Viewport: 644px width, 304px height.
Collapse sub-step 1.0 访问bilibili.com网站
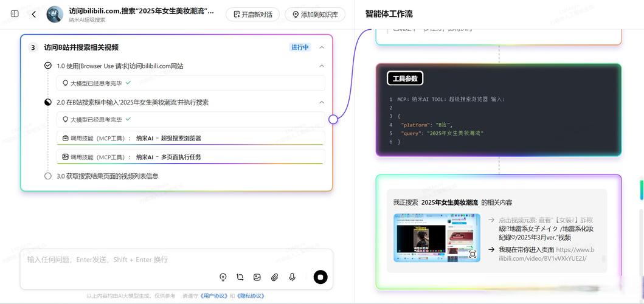(322, 66)
